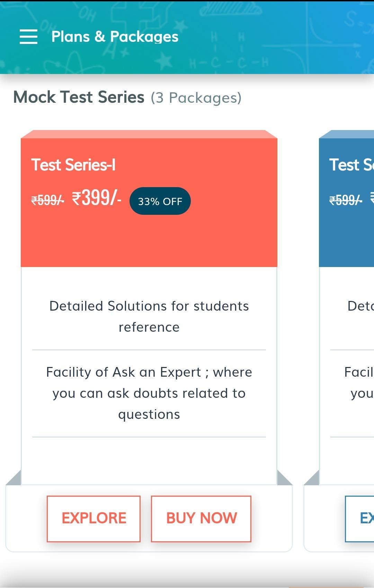
Task: Click the grey ribbon fold at red card's bottom-right
Action: pos(284,478)
